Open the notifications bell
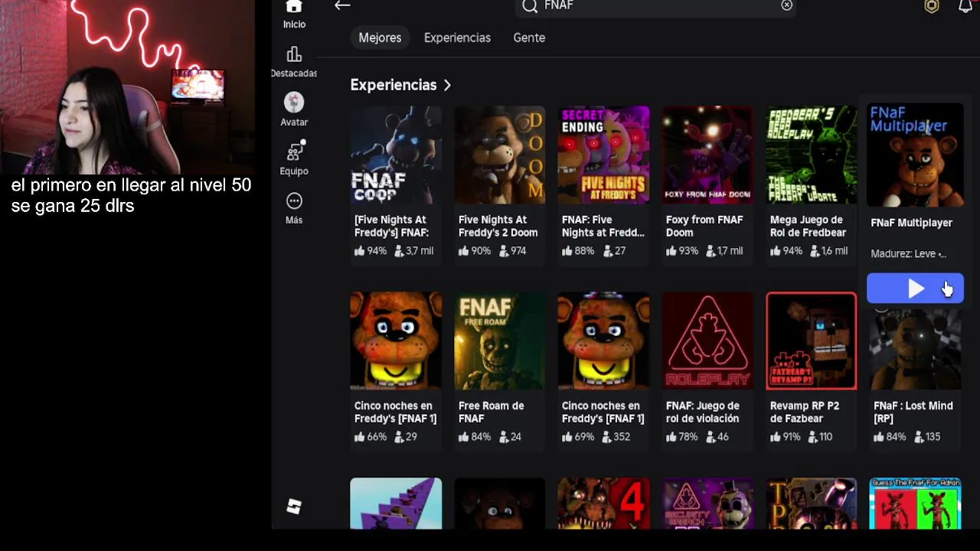This screenshot has height=551, width=980. (965, 6)
